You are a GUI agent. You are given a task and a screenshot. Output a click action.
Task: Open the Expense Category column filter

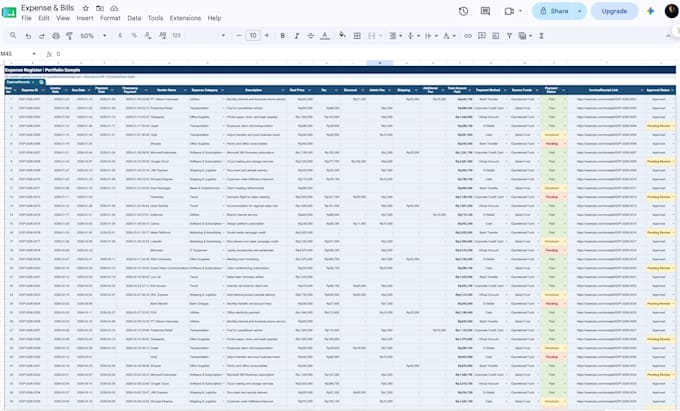[x=222, y=90]
